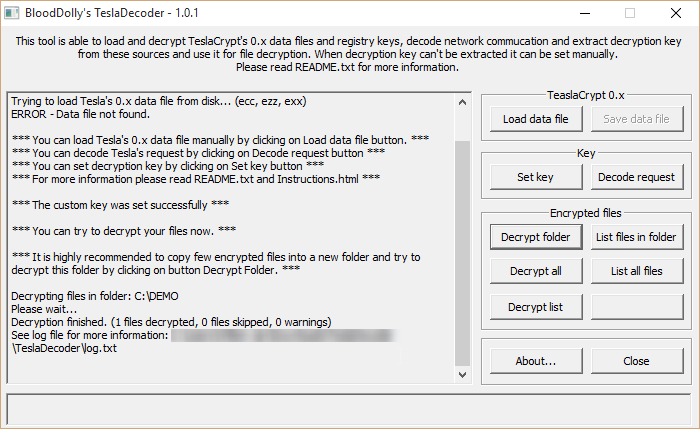Click the TeslaDecoder title bar icon

tap(15, 13)
